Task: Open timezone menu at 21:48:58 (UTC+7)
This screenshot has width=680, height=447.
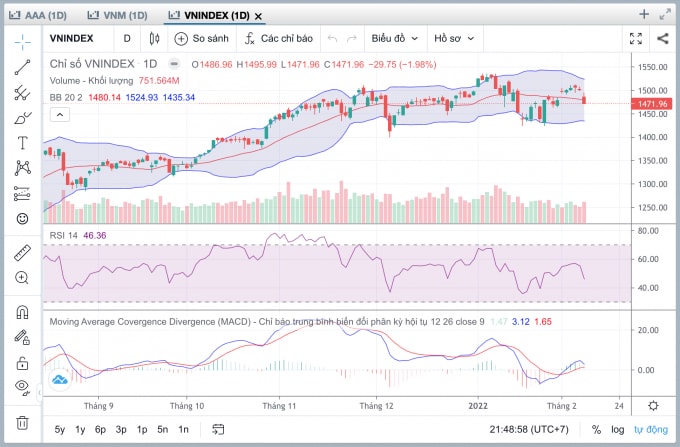Action: pos(529,430)
